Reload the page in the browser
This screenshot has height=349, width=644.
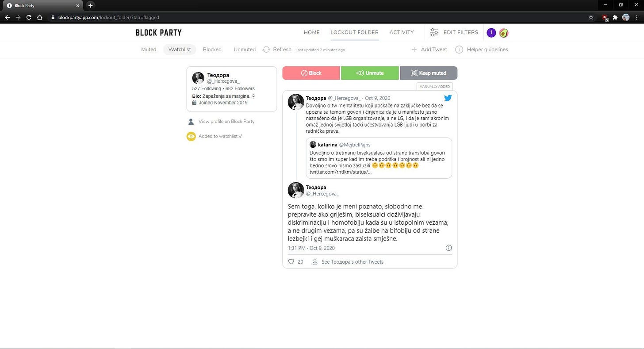[29, 17]
